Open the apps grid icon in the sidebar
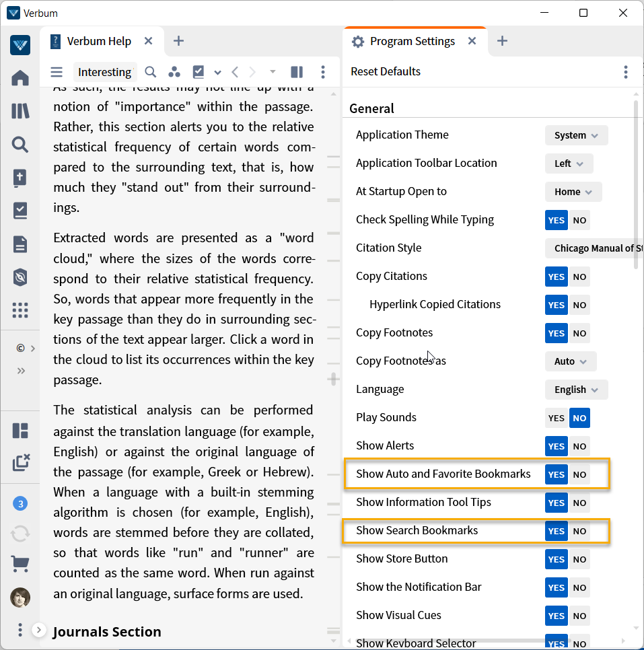Viewport: 644px width, 650px height. tap(20, 310)
